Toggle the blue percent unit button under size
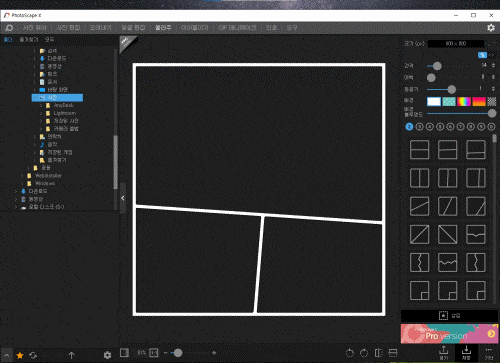 point(482,55)
